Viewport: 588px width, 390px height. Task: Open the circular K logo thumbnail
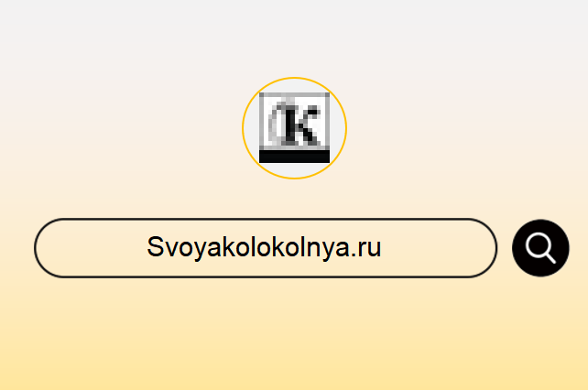pos(294,128)
